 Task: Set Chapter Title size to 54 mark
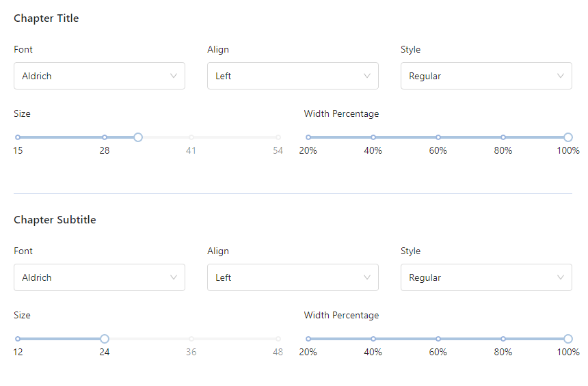(x=278, y=137)
